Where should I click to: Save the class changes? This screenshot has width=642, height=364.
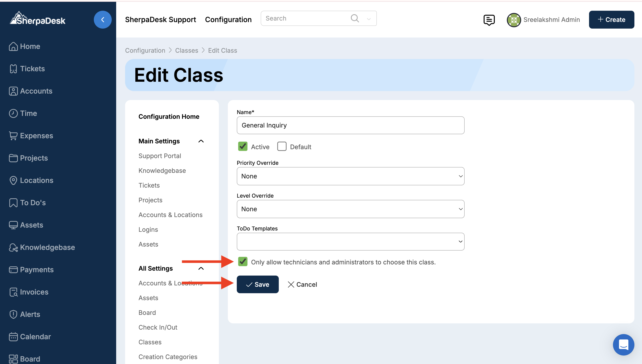tap(258, 284)
